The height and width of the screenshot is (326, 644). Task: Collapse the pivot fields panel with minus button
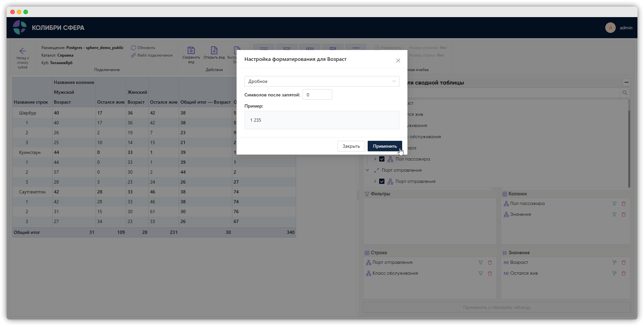(627, 82)
